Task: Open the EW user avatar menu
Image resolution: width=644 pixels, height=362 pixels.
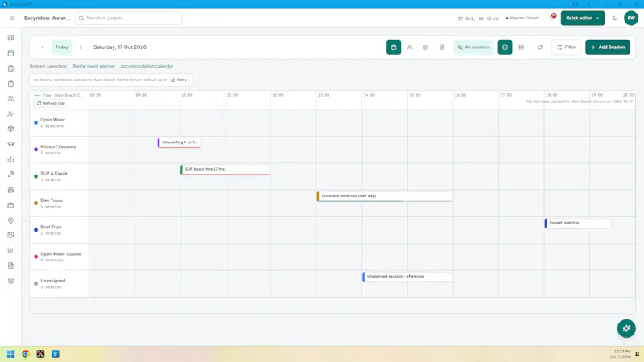Action: coord(631,18)
